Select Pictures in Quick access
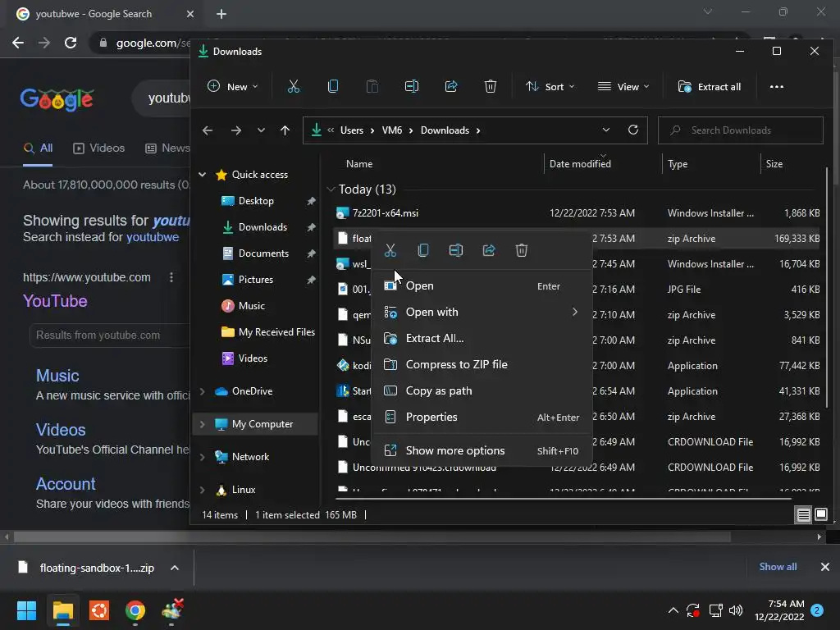The width and height of the screenshot is (840, 630). [256, 280]
